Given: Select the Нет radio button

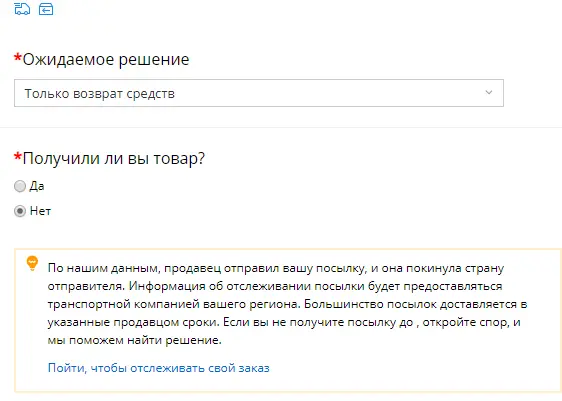Looking at the screenshot, I should click(x=20, y=211).
